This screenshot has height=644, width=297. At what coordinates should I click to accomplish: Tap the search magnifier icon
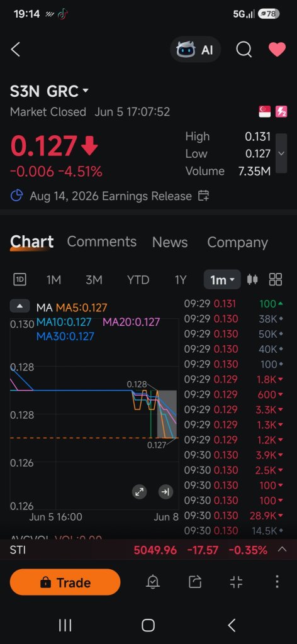click(x=244, y=49)
